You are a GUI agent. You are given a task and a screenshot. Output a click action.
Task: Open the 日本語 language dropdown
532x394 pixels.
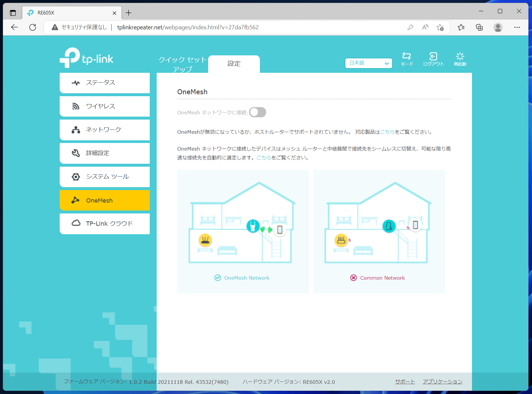pos(369,63)
